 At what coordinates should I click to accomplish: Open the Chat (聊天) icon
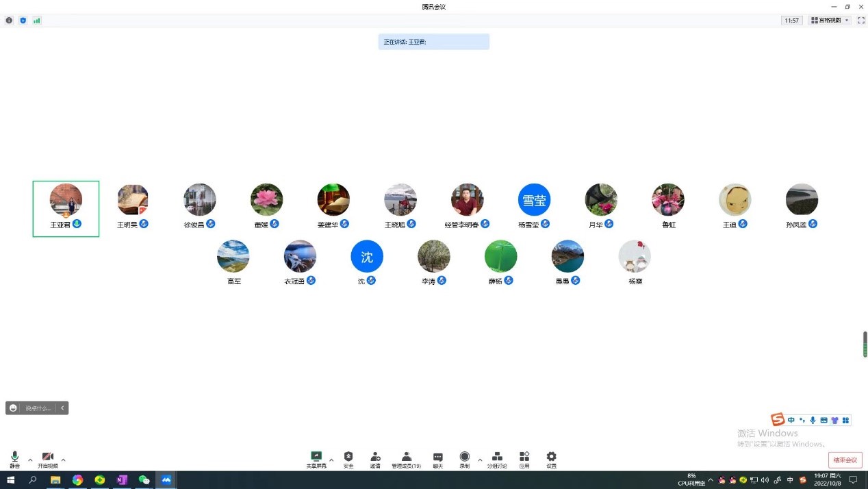pyautogui.click(x=437, y=457)
